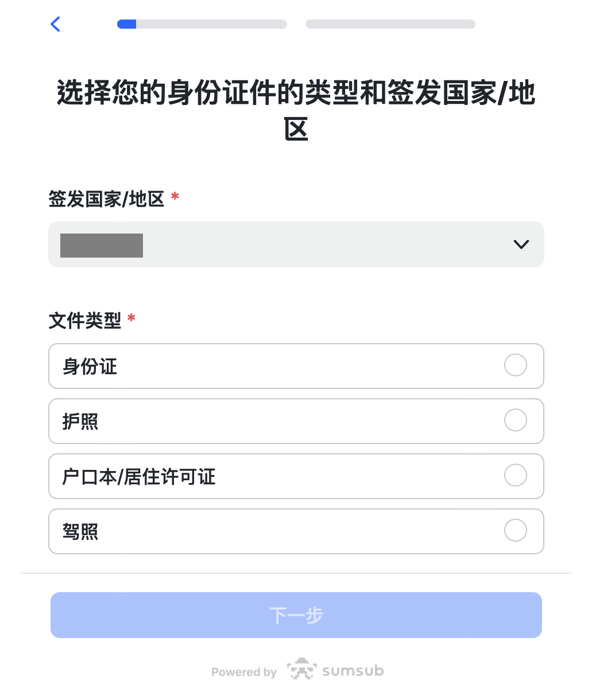Image resolution: width=596 pixels, height=700 pixels.
Task: Open the sumsub wordmark link
Action: [353, 671]
